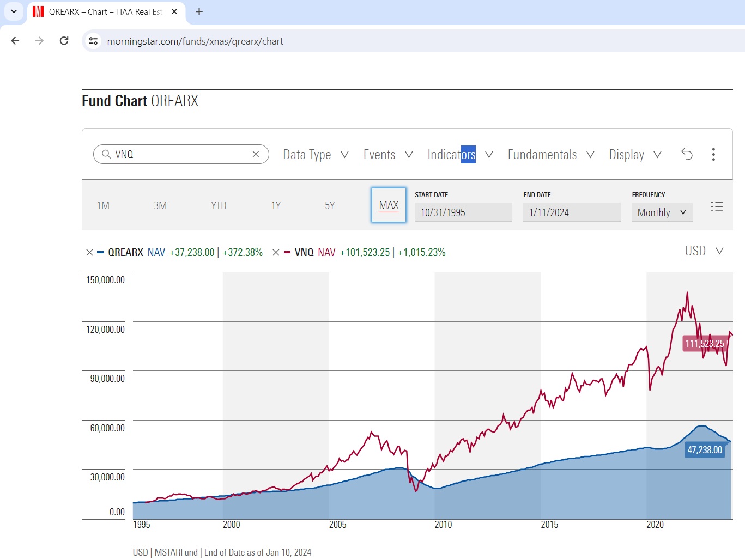Click the Morningstar favicon on the tab
Image resolution: width=745 pixels, height=560 pixels.
[38, 11]
